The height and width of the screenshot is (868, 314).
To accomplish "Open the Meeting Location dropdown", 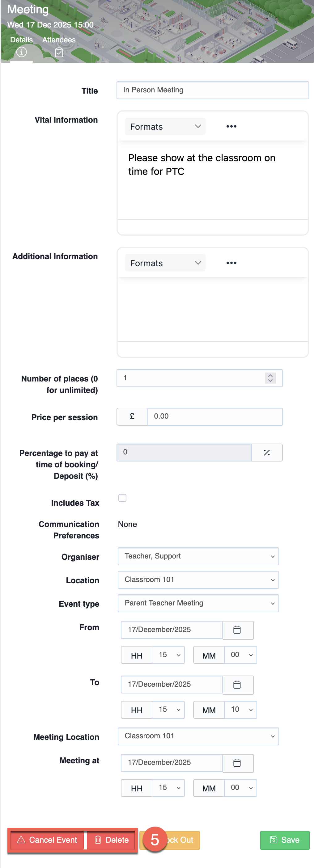I will [198, 736].
